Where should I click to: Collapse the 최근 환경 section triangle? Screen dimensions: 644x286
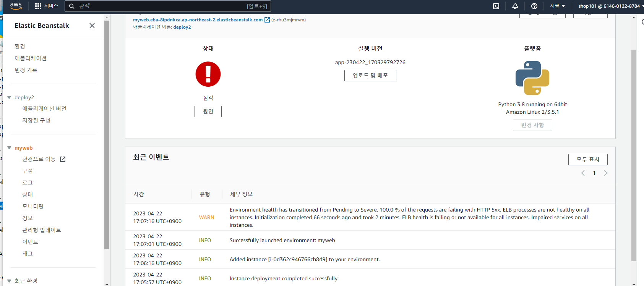tap(9, 281)
